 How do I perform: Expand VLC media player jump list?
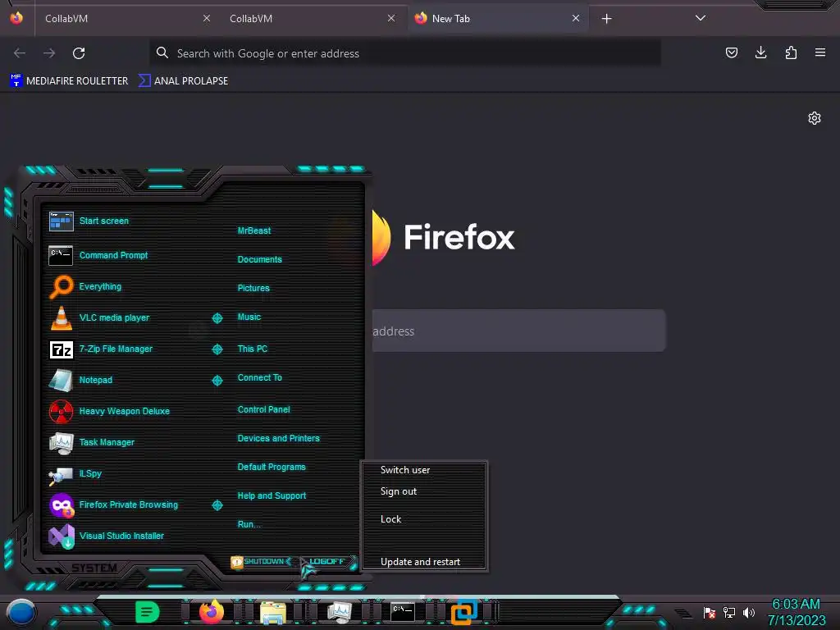click(x=217, y=318)
